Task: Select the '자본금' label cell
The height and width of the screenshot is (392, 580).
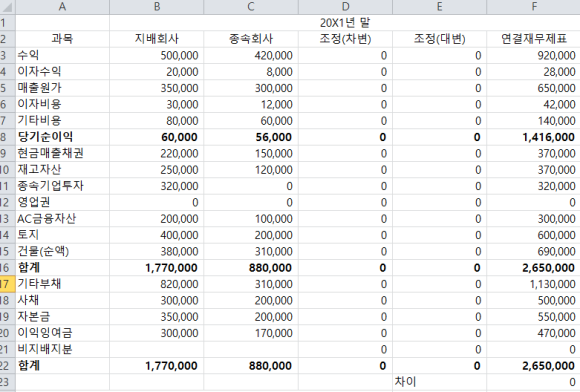Action: 62,317
